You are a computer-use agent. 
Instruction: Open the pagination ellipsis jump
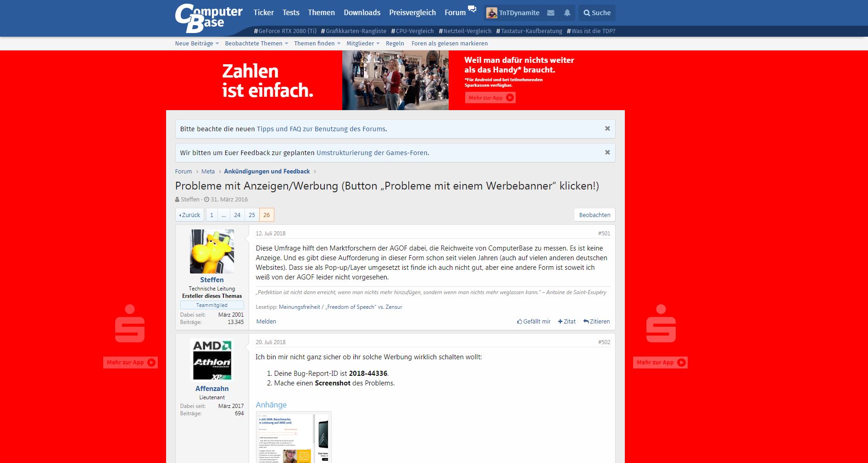click(224, 215)
